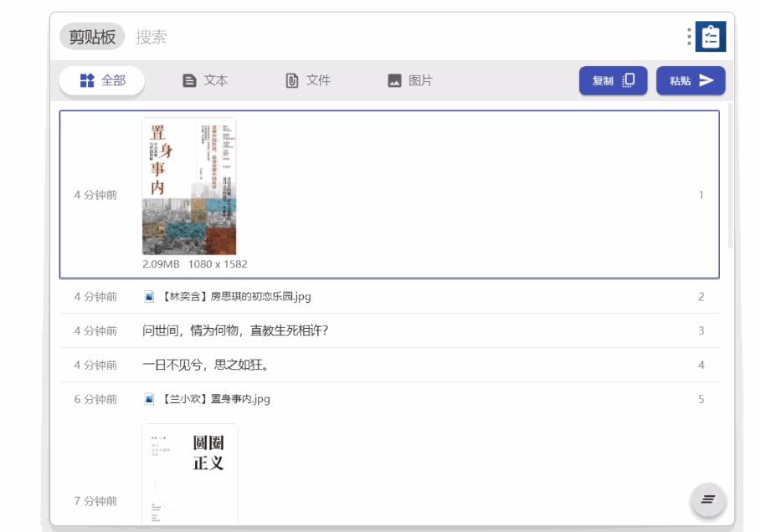
Task: Click the image icon beside 房思琪的初恋乐园.jpg
Action: pyautogui.click(x=150, y=294)
